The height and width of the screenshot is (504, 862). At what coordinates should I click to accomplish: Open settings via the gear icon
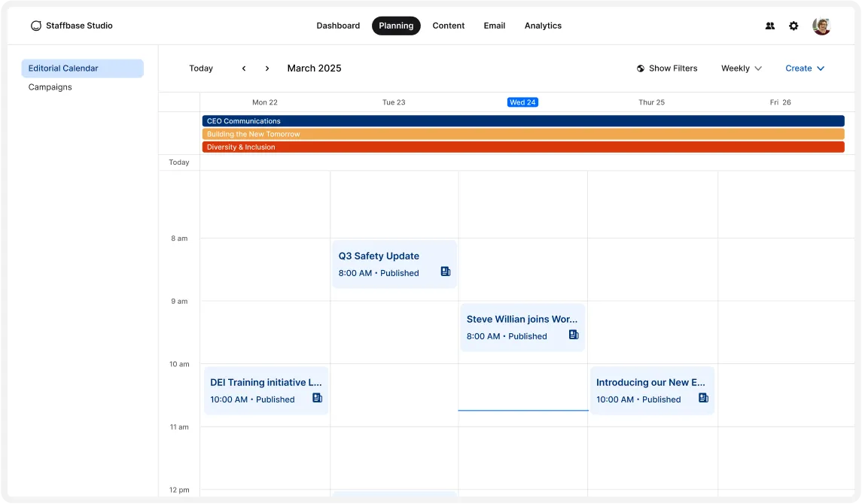point(793,26)
